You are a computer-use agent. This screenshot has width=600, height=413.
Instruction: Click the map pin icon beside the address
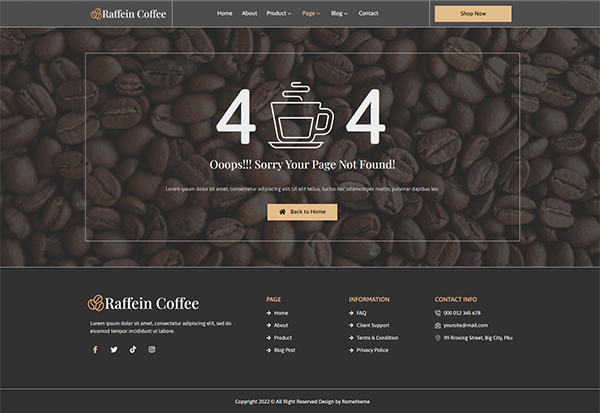pos(438,338)
